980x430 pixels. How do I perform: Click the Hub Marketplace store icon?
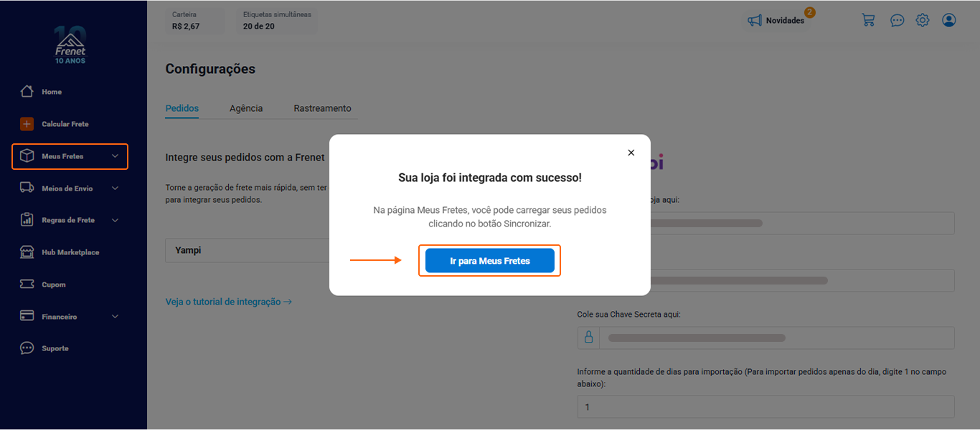click(27, 252)
